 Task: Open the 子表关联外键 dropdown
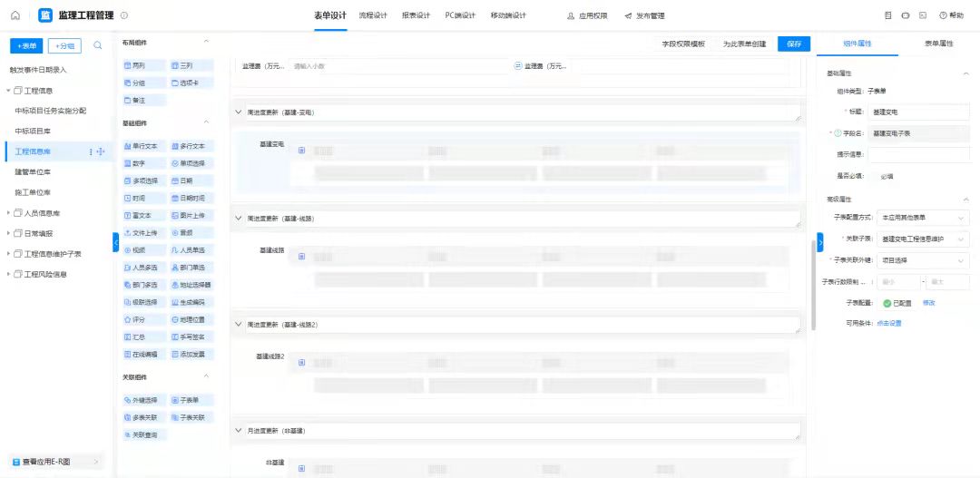pos(923,260)
